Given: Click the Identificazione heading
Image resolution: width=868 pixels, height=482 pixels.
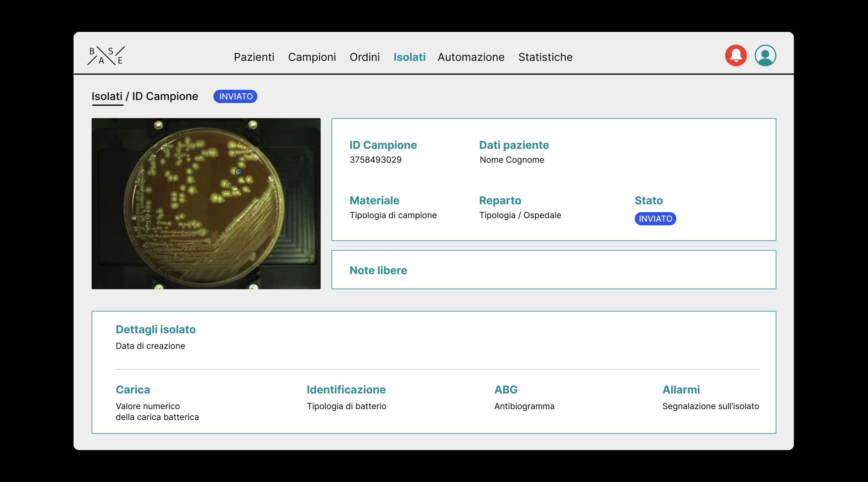Looking at the screenshot, I should pos(346,390).
